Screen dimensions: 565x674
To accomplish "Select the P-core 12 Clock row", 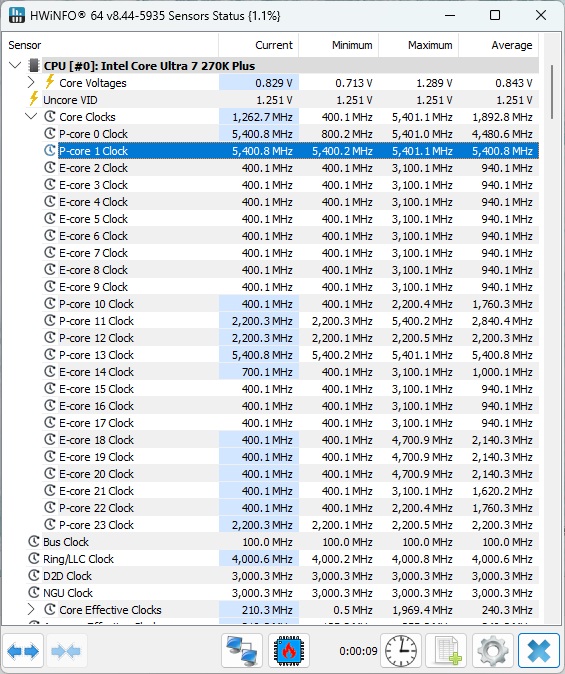I will click(x=291, y=338).
